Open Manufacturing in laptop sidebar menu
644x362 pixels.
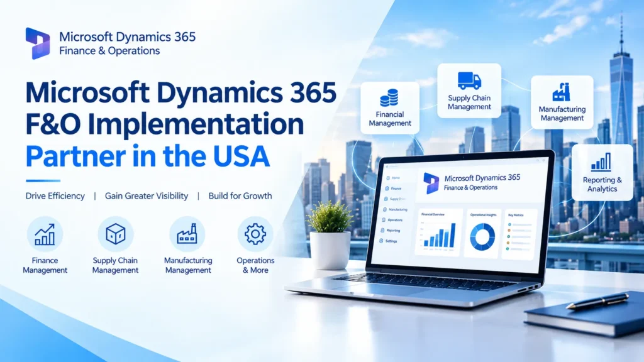(398, 209)
